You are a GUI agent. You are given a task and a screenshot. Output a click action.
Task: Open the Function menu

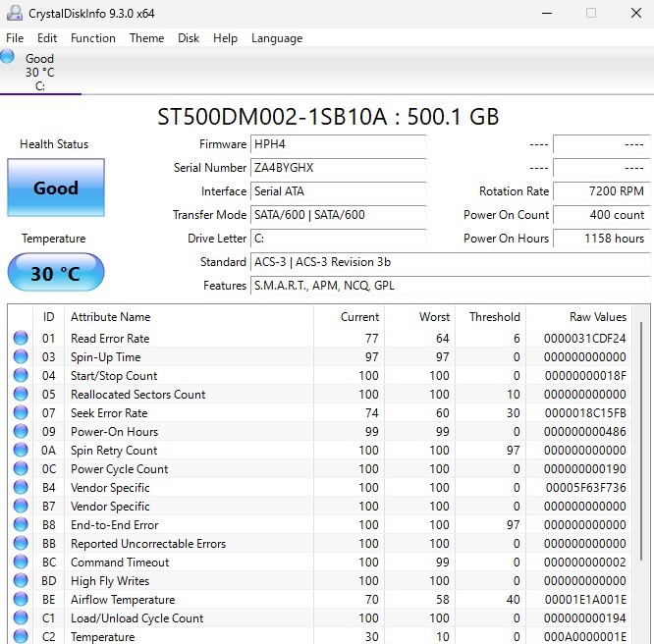pyautogui.click(x=93, y=38)
